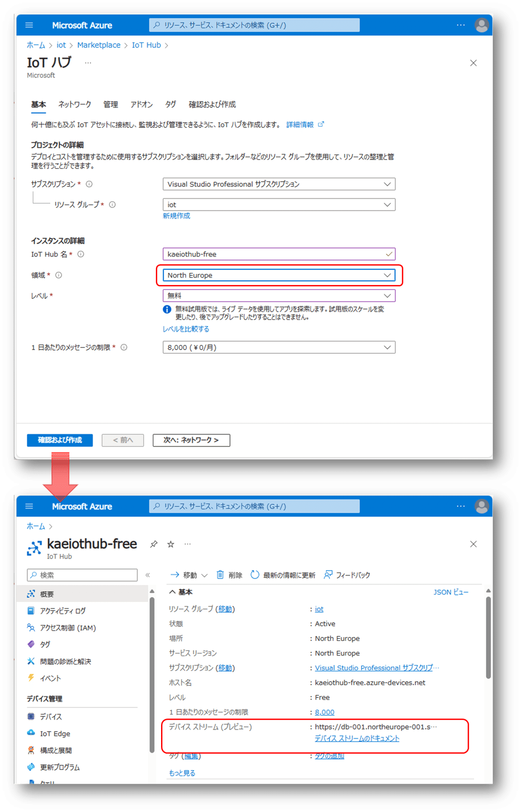The image size is (521, 812).
Task: Open message limit dropdown showing 8,000
Action: click(x=279, y=347)
